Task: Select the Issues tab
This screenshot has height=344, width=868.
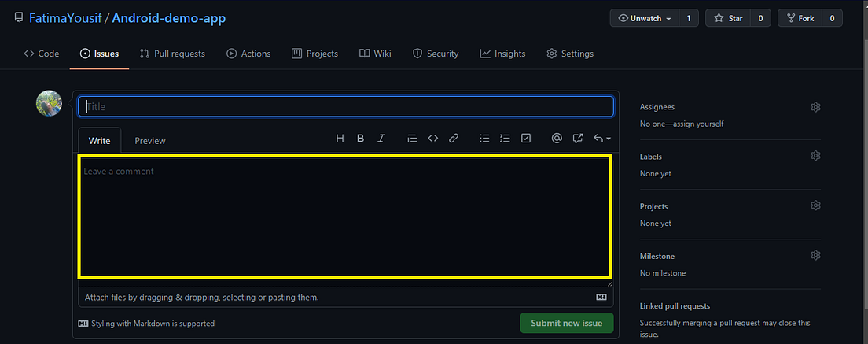Action: (100, 54)
